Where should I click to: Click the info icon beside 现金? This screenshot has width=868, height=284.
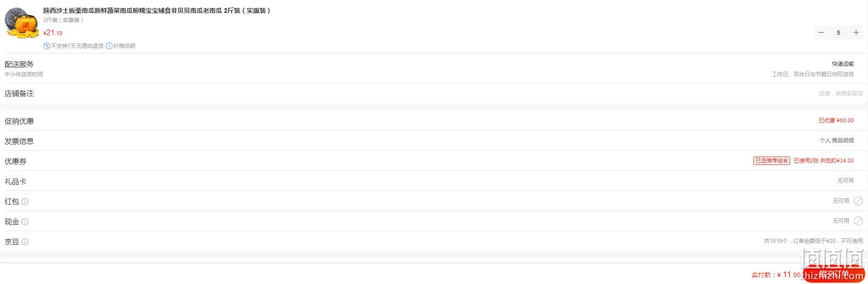[x=25, y=222]
